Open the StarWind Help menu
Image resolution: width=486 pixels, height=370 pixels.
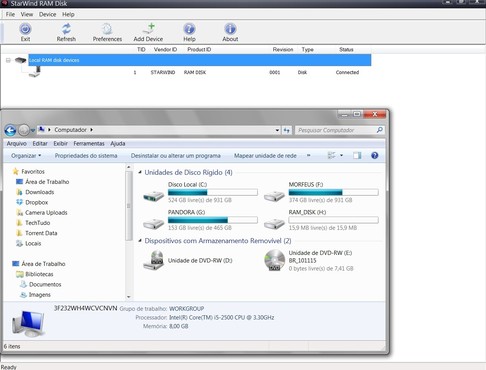point(68,14)
